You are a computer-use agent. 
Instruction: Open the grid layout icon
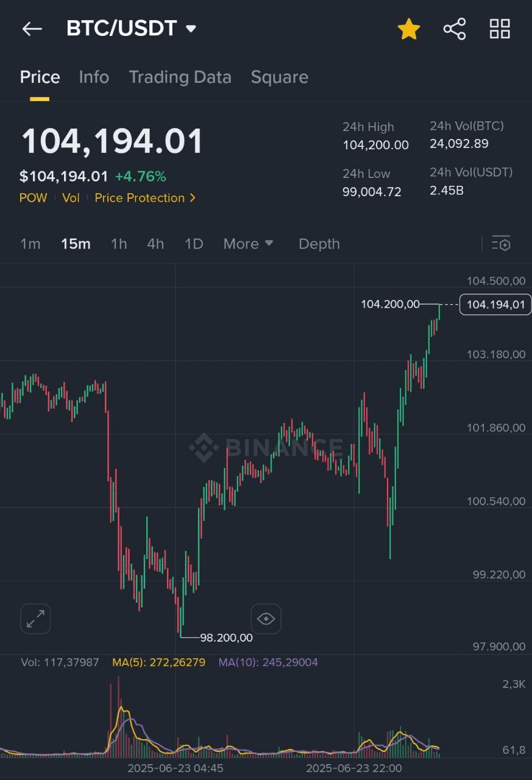tap(500, 29)
